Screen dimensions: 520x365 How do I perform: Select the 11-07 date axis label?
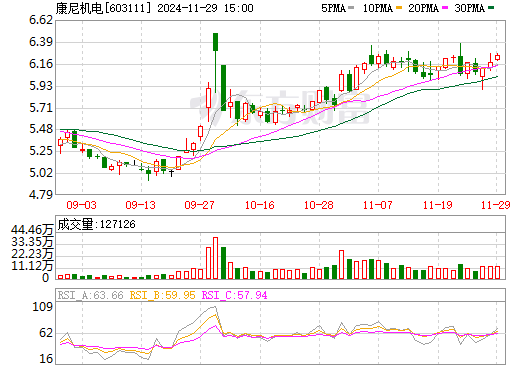[378, 205]
